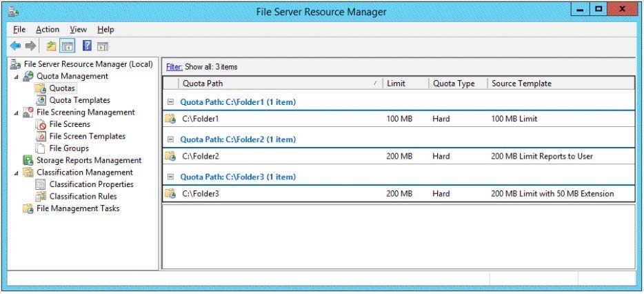644x294 pixels.
Task: Select the Quotas tree item label
Action: (x=63, y=88)
